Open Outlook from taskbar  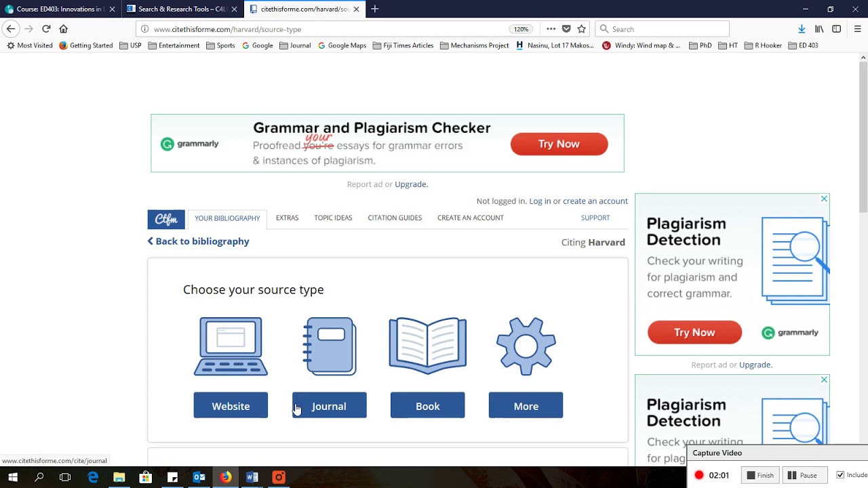(x=199, y=477)
